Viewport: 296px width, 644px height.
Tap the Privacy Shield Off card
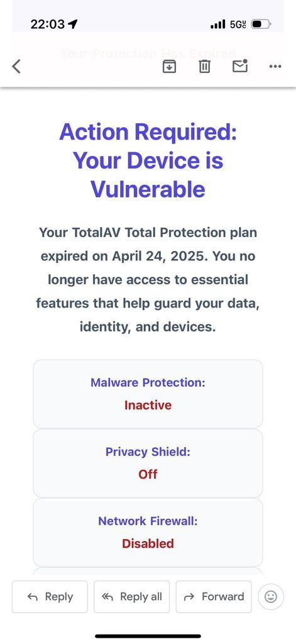coord(148,463)
